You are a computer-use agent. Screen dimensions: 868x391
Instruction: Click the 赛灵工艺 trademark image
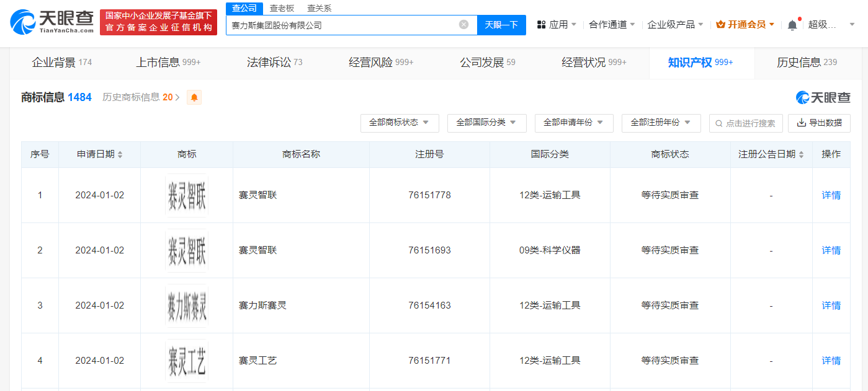[187, 361]
